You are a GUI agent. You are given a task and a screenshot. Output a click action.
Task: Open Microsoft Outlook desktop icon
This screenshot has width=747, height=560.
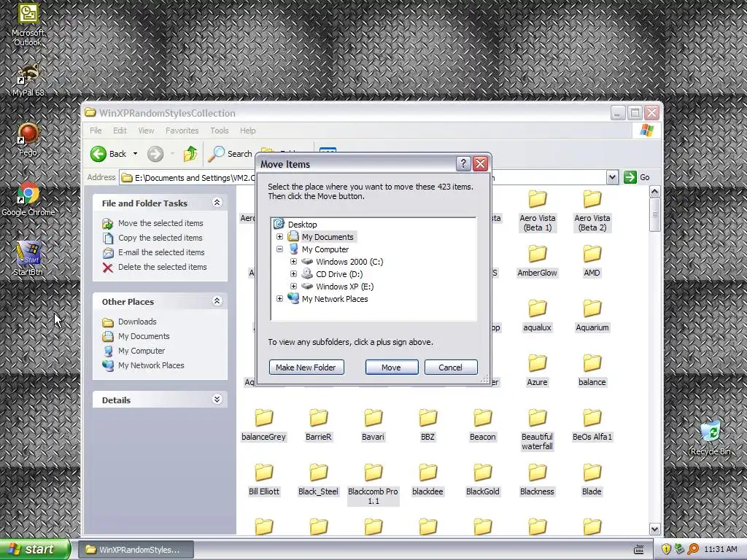(x=28, y=24)
